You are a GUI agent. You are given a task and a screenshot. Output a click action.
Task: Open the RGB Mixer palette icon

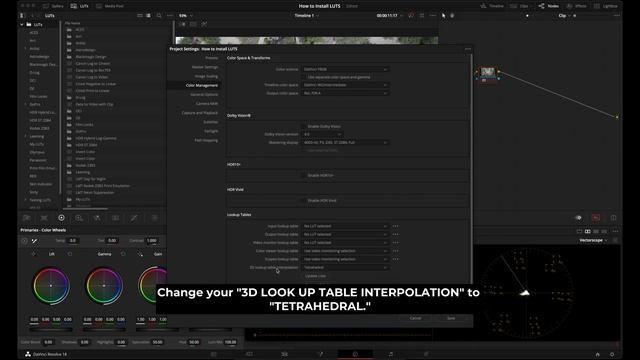(x=97, y=218)
